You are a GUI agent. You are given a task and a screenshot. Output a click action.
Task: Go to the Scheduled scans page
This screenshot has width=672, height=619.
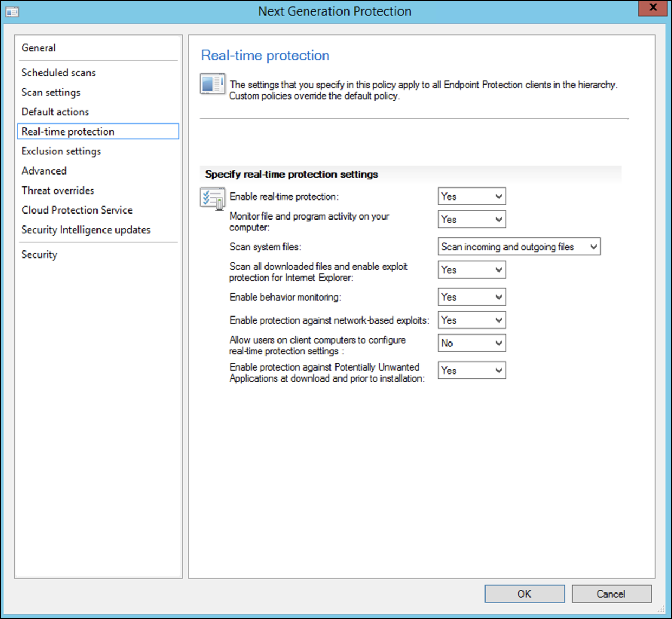pos(59,73)
